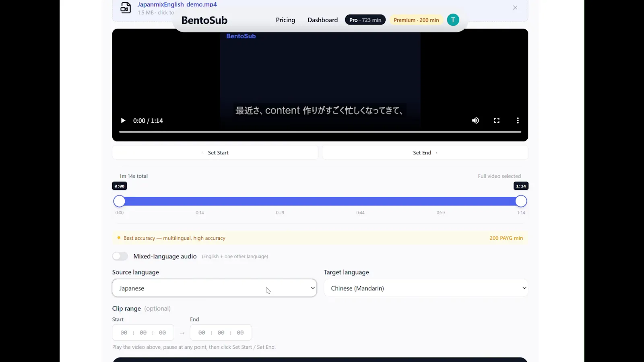Screen dimensions: 644x362
Task: Click the video file icon
Action: 126,8
